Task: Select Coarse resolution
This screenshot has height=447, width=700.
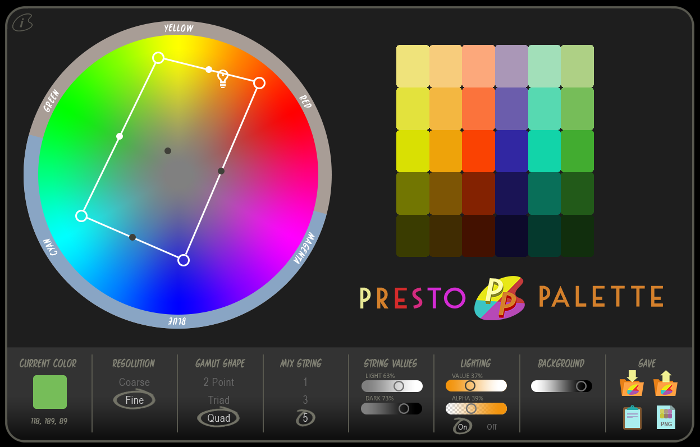Action: click(134, 382)
